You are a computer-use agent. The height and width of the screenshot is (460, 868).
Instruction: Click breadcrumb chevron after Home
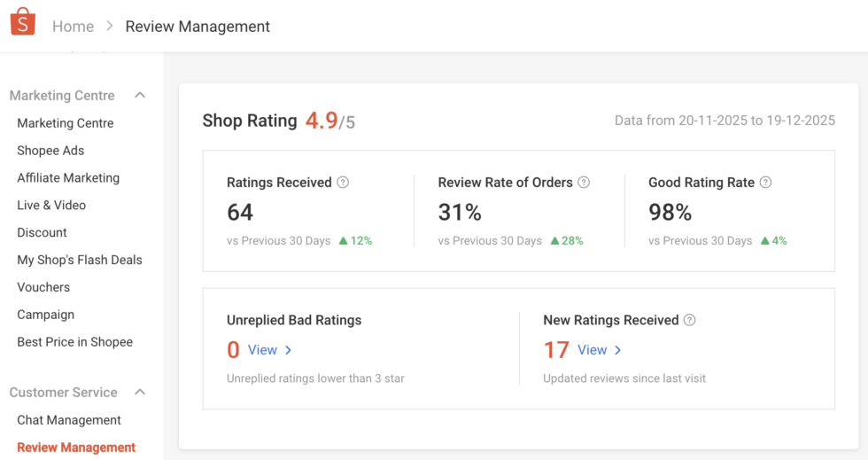(110, 27)
